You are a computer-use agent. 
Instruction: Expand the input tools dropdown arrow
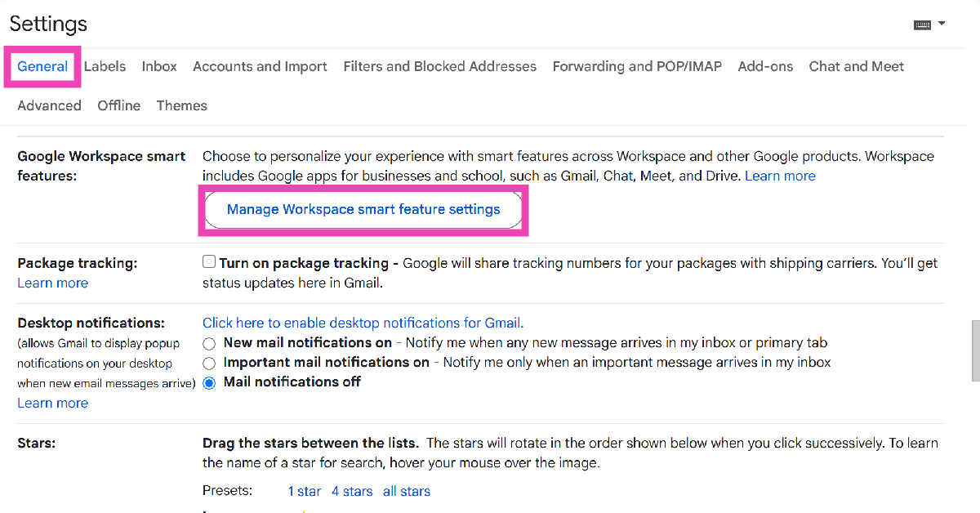(x=942, y=24)
